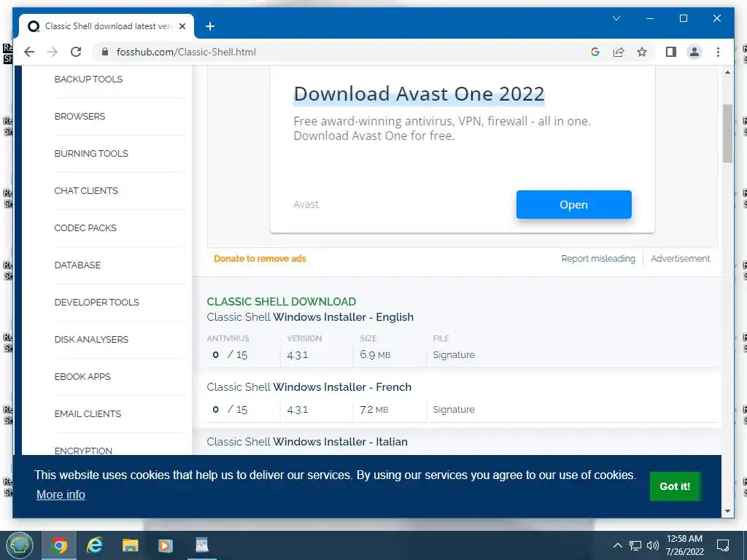This screenshot has height=560, width=747.
Task: Click the 7.2 MB size value
Action: (374, 410)
